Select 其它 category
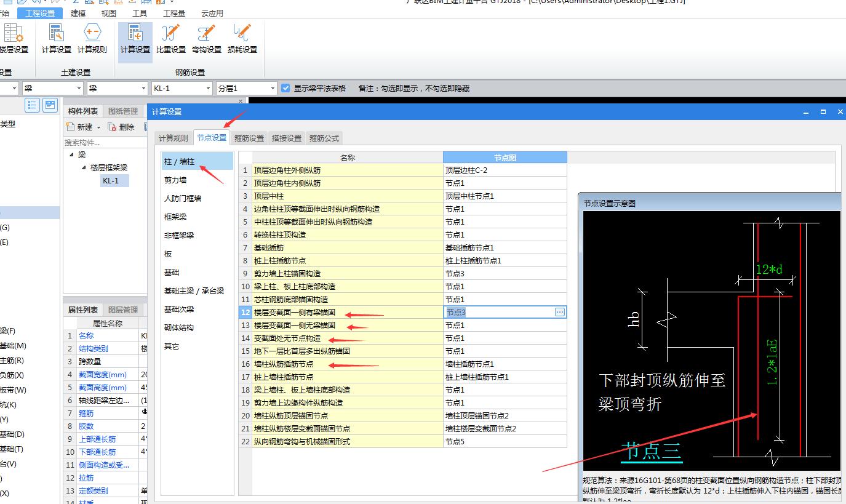The width and height of the screenshot is (846, 504). pyautogui.click(x=198, y=346)
